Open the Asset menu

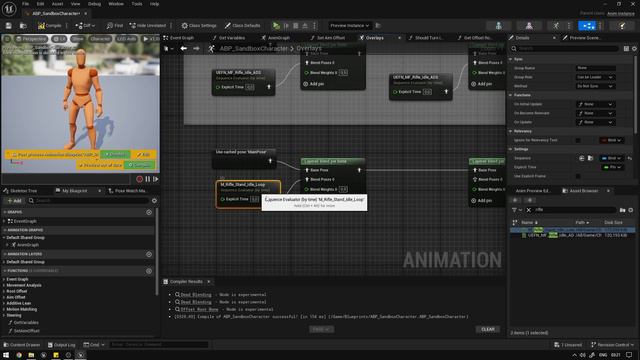[x=57, y=4]
